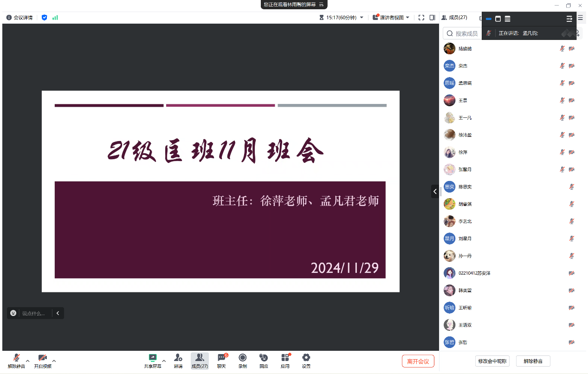
Task: Open the 聊天 chat panel
Action: (x=221, y=358)
